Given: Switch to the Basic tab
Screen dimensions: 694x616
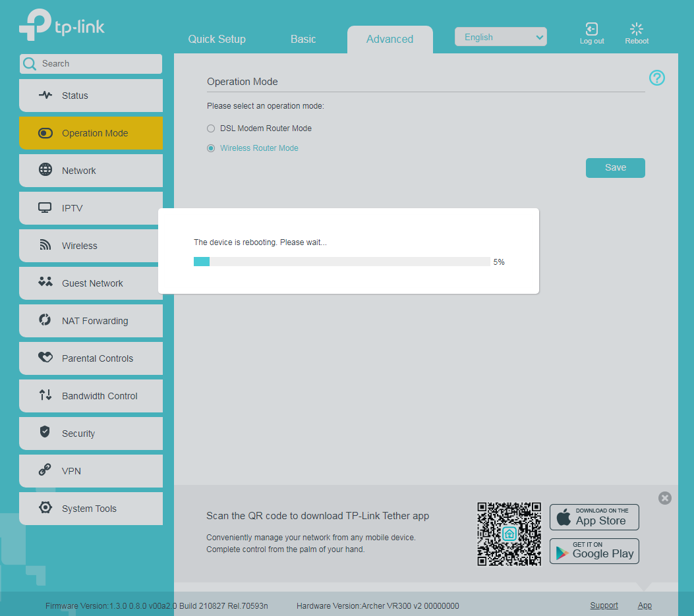Looking at the screenshot, I should pos(303,39).
